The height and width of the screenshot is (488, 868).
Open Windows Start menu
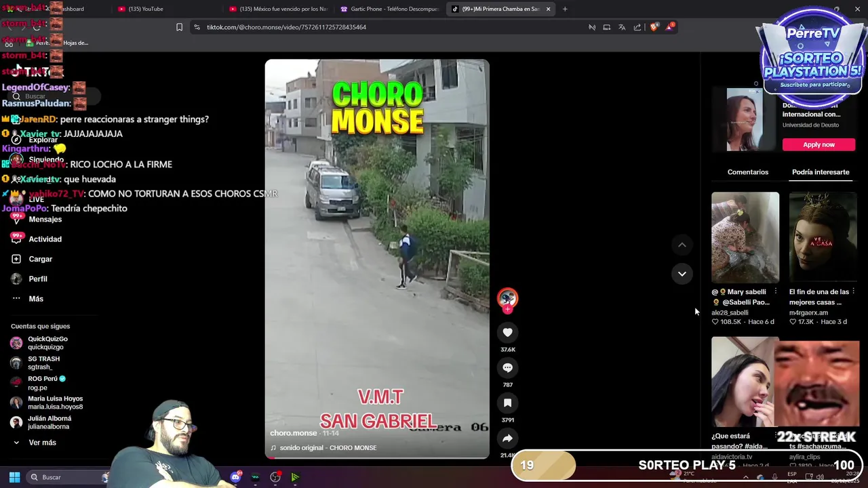pos(14,477)
